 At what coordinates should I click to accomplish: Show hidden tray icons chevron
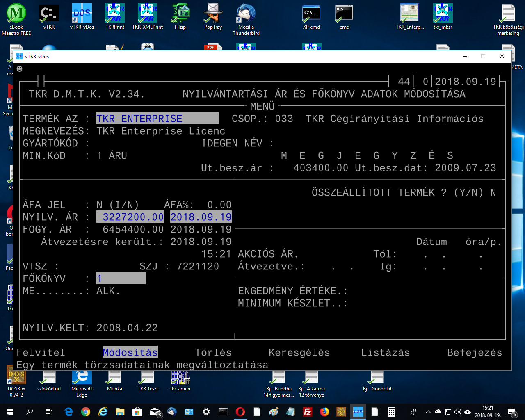pyautogui.click(x=428, y=412)
